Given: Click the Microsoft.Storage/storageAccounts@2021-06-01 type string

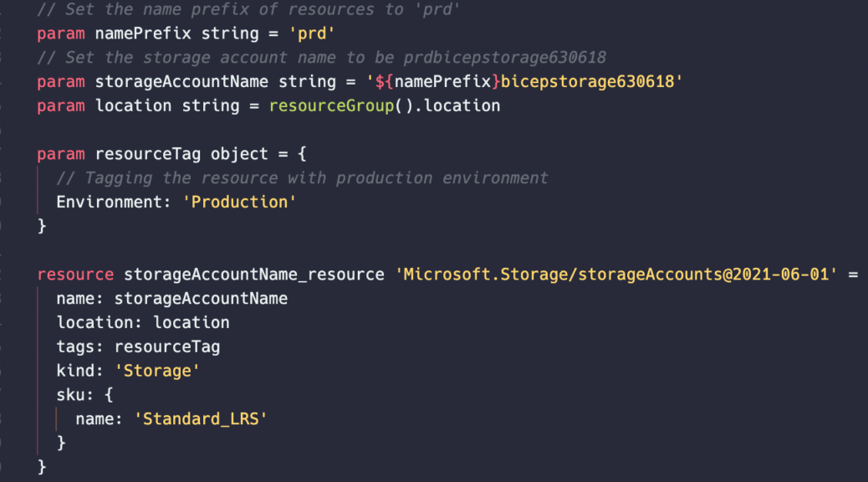Looking at the screenshot, I should pos(616,274).
